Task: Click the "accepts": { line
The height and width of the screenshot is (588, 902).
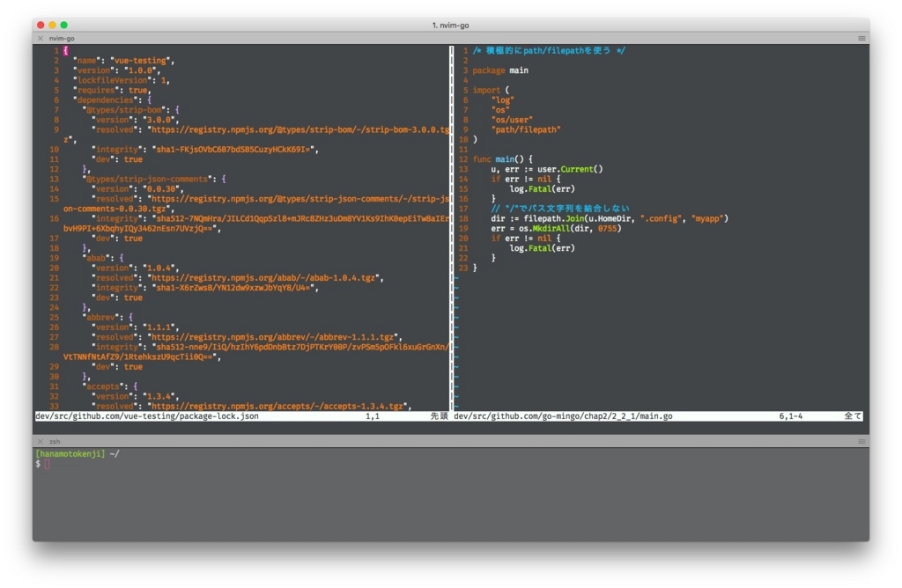Action: [x=110, y=386]
